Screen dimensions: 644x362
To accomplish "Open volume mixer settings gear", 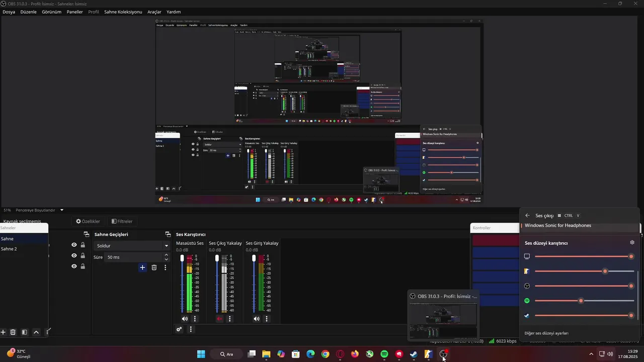I will click(632, 242).
